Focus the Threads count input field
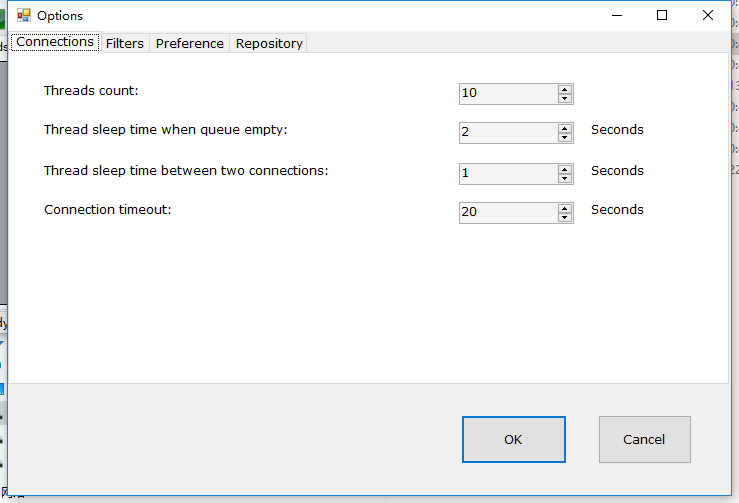Viewport: 739px width, 503px height. pos(509,94)
